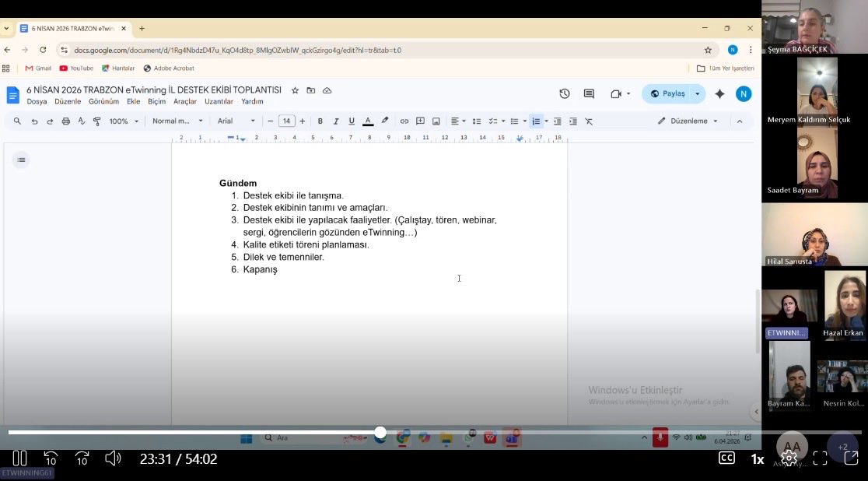This screenshot has height=481, width=868.
Task: Run spelling and grammar check icon
Action: [x=82, y=121]
